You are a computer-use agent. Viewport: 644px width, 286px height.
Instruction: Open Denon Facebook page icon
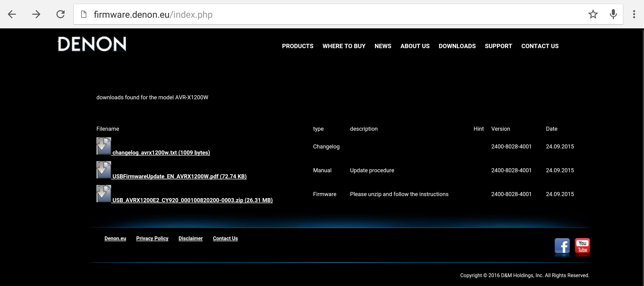(x=562, y=246)
